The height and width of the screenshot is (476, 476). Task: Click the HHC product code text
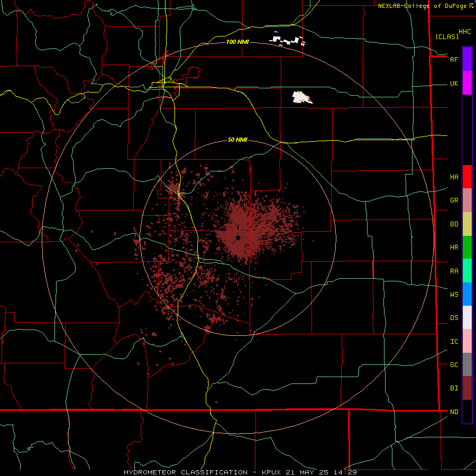coord(464,32)
